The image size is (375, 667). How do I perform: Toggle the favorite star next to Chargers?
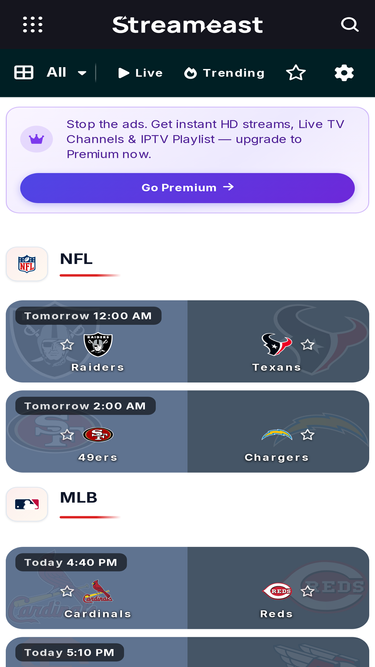point(307,435)
